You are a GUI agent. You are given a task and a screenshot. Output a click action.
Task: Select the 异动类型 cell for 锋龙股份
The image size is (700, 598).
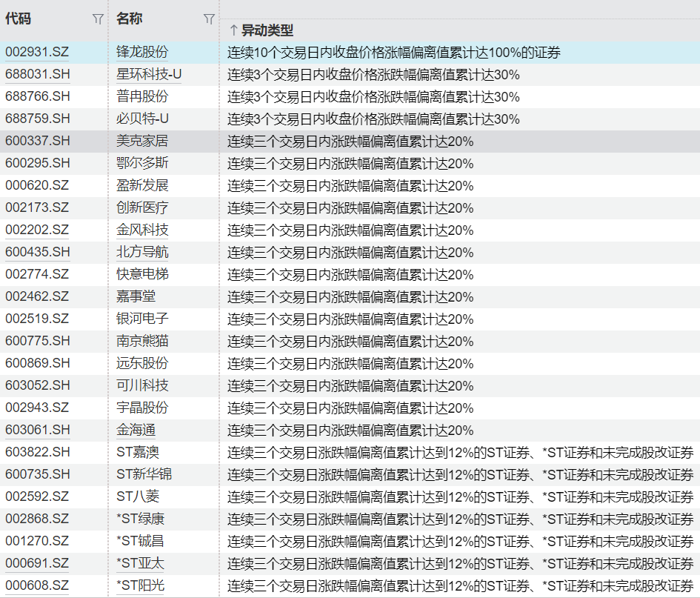coord(393,53)
